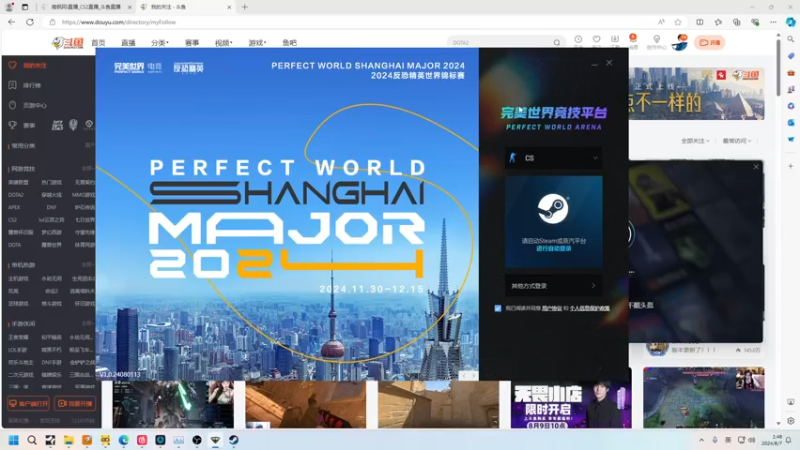Open OBS Studio from taskbar
Image resolution: width=800 pixels, height=450 pixels.
click(x=197, y=440)
